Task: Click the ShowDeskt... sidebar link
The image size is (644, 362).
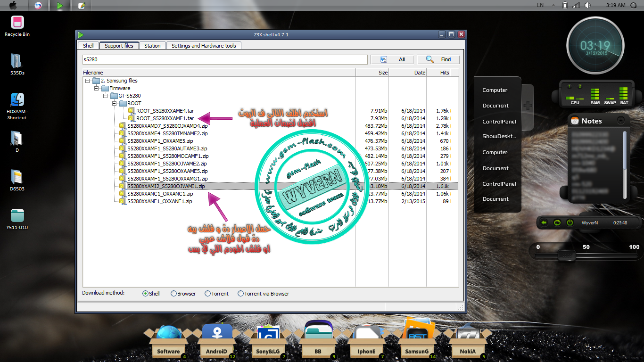Action: coord(499,136)
